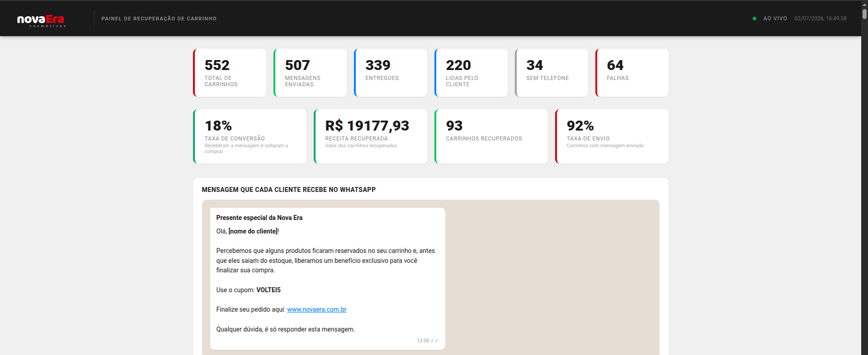Screen dimensions: 868x355
Task: Click the '[nome do cliente]' placeholder
Action: click(x=253, y=231)
